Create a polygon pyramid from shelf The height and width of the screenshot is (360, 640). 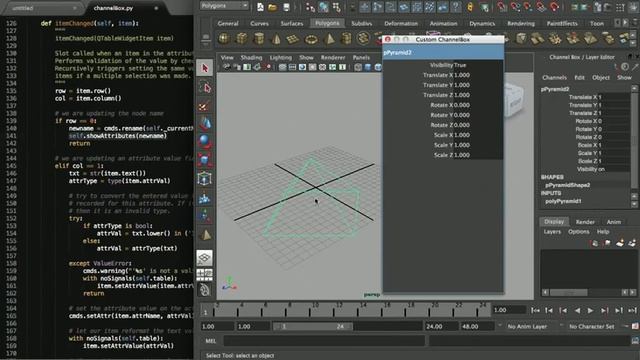click(x=329, y=39)
